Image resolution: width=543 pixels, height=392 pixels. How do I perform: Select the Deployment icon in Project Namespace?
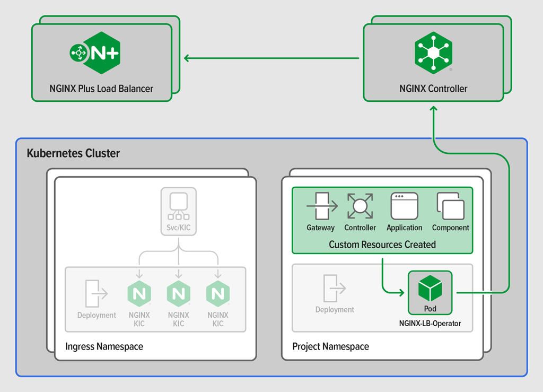click(x=335, y=288)
